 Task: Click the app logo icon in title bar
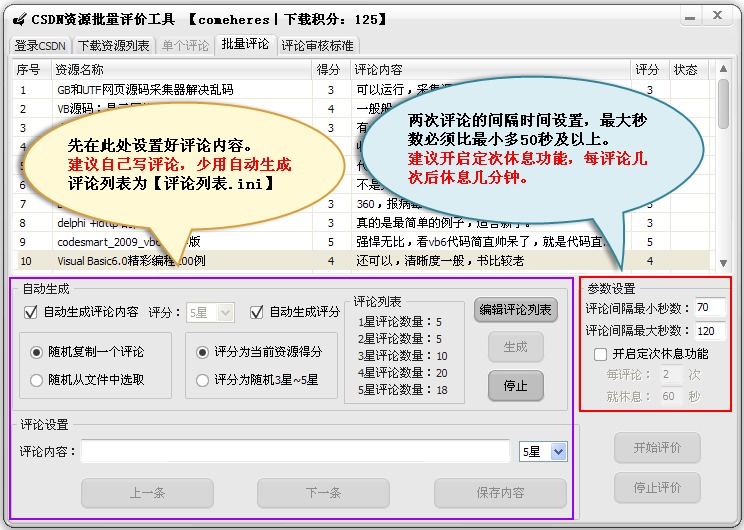[19, 19]
